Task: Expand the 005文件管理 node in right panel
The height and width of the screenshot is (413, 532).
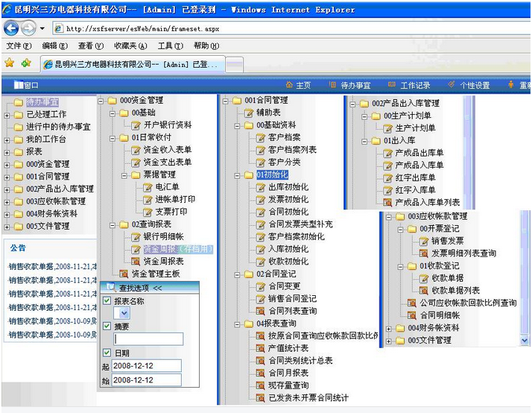Action: (x=388, y=341)
